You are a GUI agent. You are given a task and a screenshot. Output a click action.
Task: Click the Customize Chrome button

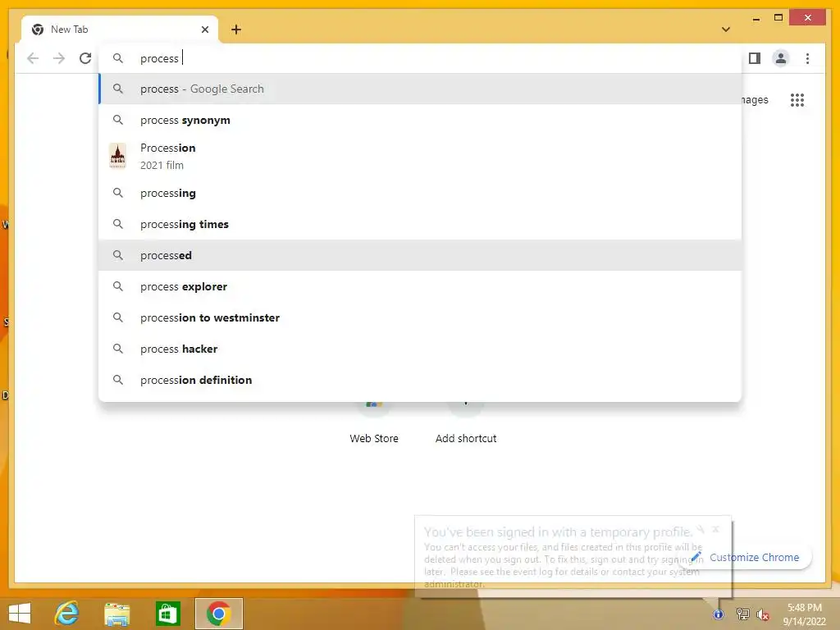747,558
